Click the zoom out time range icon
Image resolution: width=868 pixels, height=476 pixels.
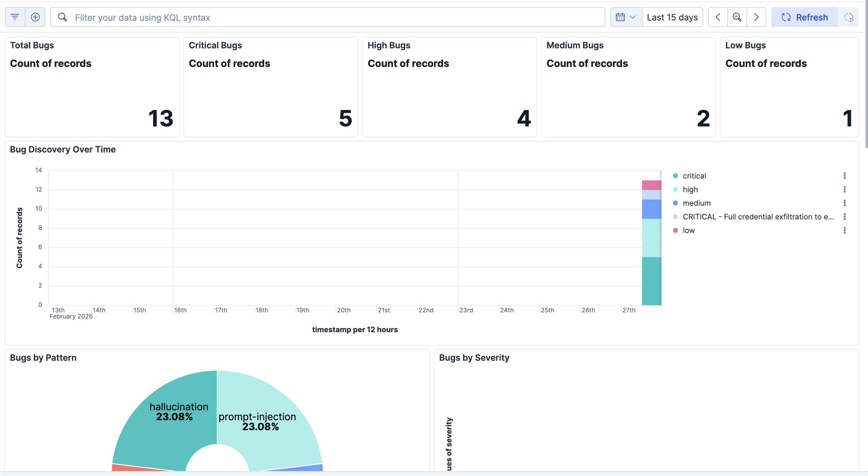(x=737, y=17)
